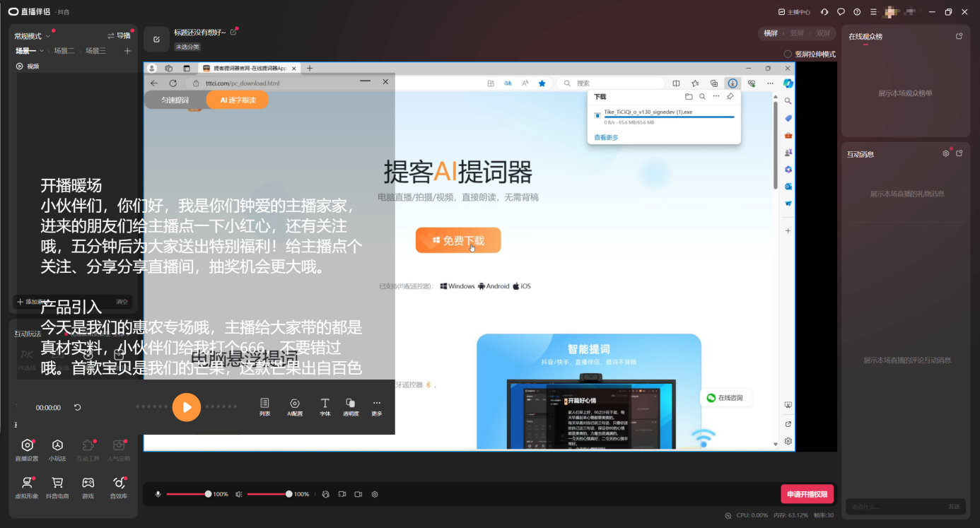This screenshot has height=528, width=980.
Task: Toggle the 导播 director mode
Action: point(119,35)
